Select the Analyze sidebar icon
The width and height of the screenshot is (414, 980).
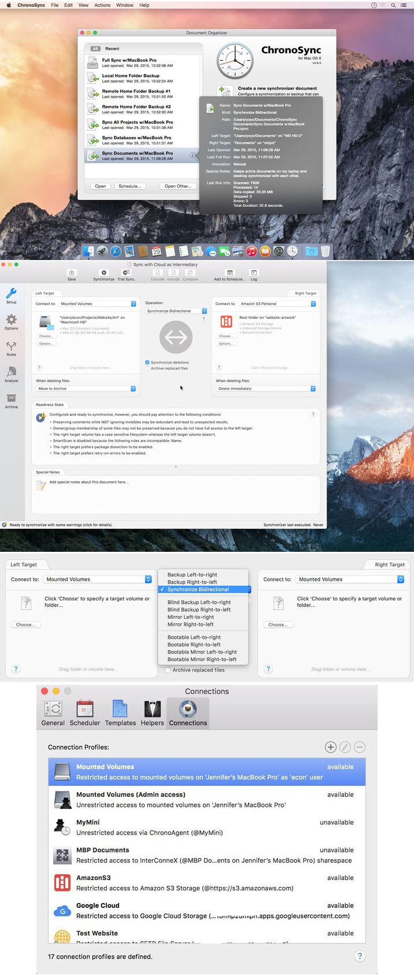pyautogui.click(x=11, y=374)
